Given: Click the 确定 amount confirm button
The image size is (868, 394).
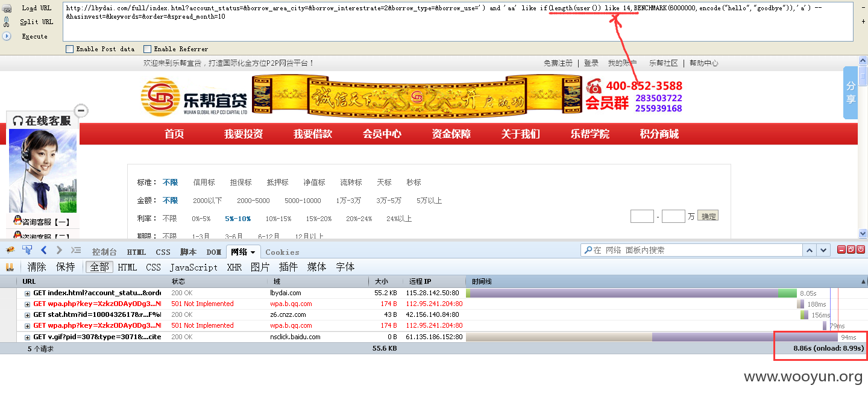Looking at the screenshot, I should pyautogui.click(x=708, y=216).
